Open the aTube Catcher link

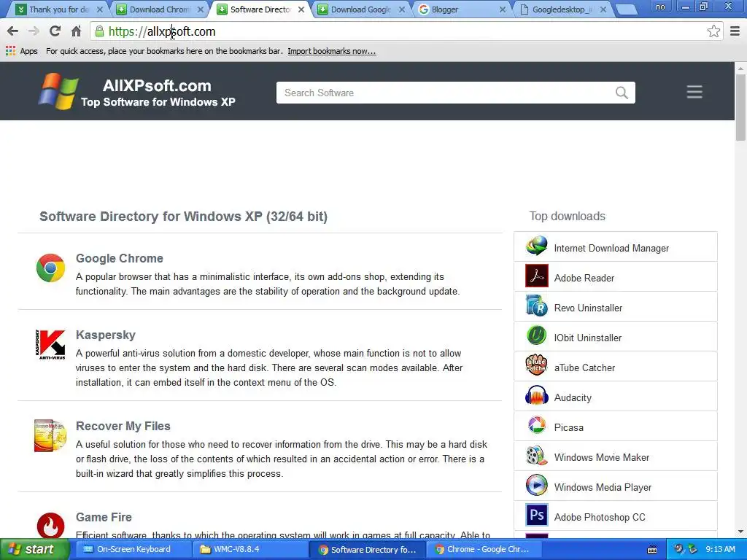tap(584, 367)
